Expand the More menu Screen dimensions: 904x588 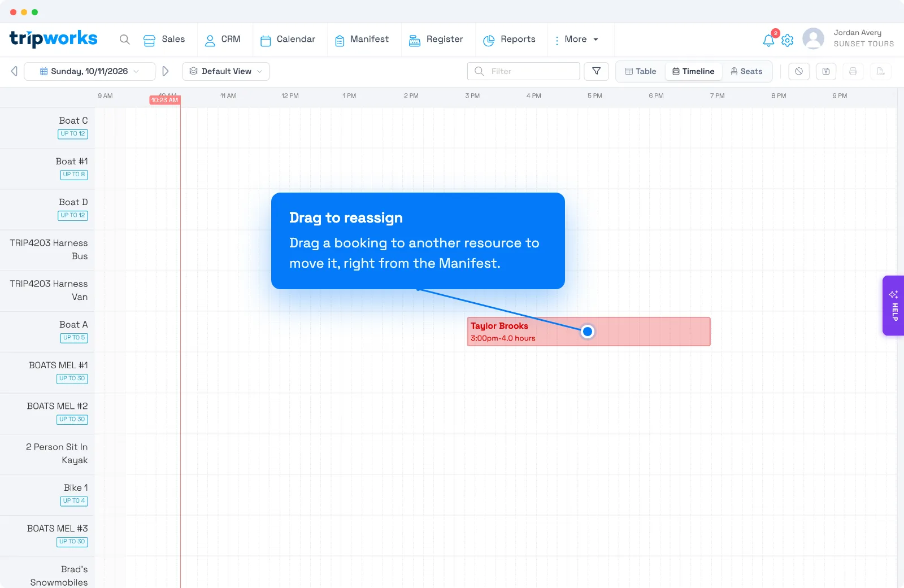(576, 40)
